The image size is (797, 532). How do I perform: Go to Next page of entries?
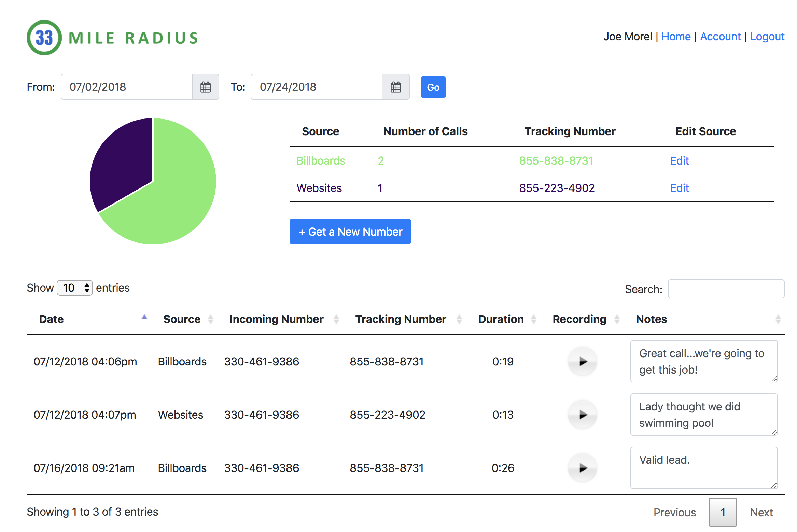click(x=761, y=512)
